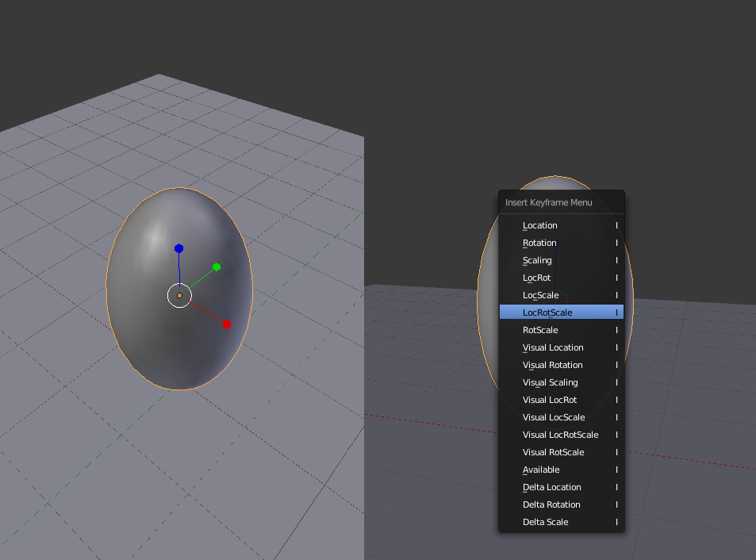Choose Visual LocRotScale keyframe option
The height and width of the screenshot is (560, 756).
pos(560,435)
